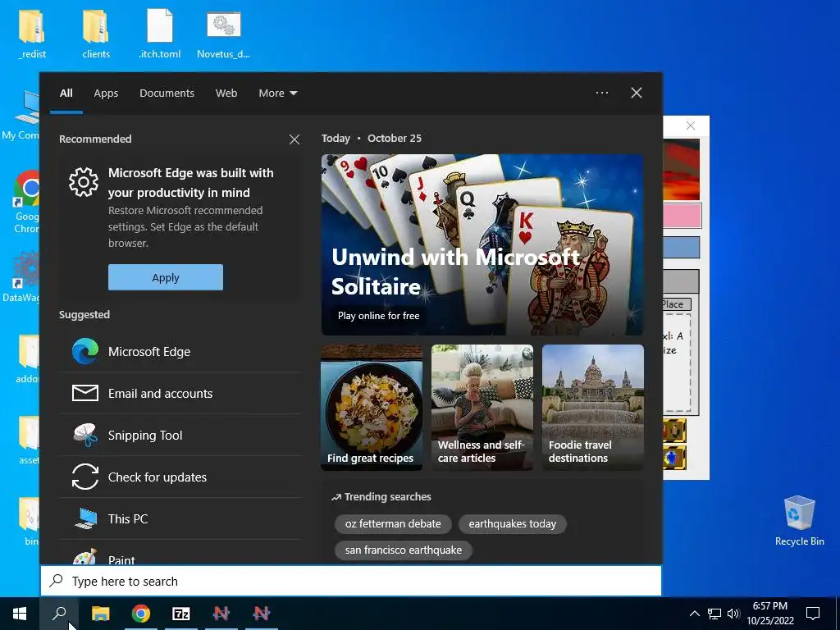Click the taskbar search magnifier icon
The width and height of the screenshot is (840, 630).
[x=59, y=614]
